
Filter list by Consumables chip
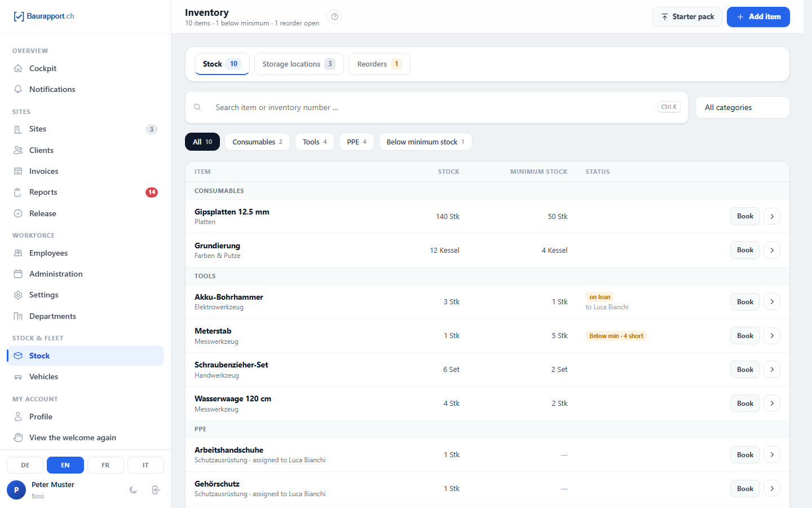click(258, 142)
